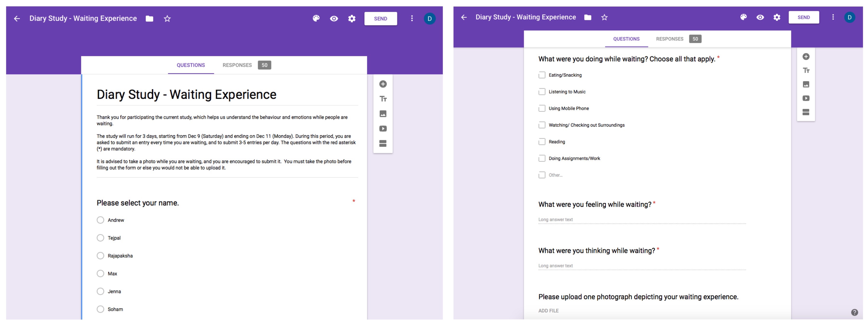Screen dimensions: 868x323
Task: Open settings gear in right window
Action: tap(777, 17)
